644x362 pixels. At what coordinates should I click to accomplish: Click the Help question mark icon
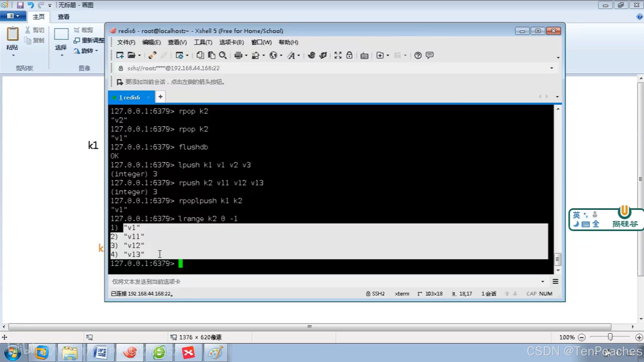pos(418,55)
